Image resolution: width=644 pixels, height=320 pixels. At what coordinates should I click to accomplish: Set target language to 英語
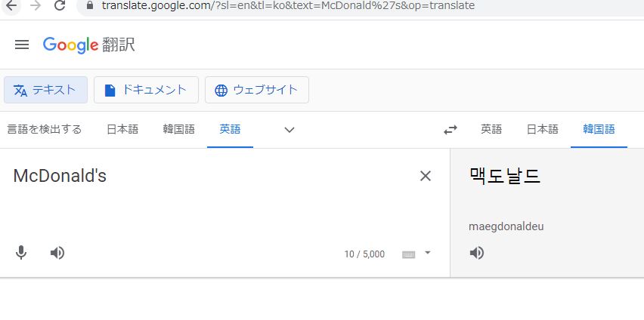tap(491, 129)
